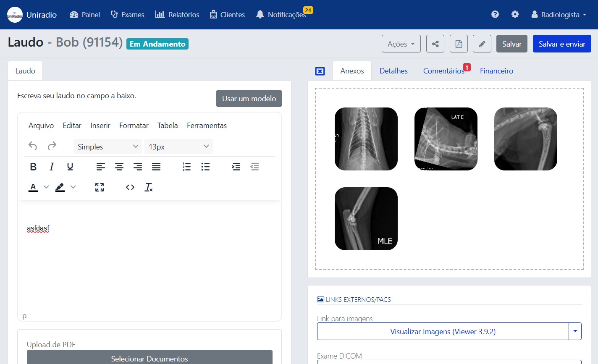Undo the last edit
598x364 pixels.
coord(32,146)
